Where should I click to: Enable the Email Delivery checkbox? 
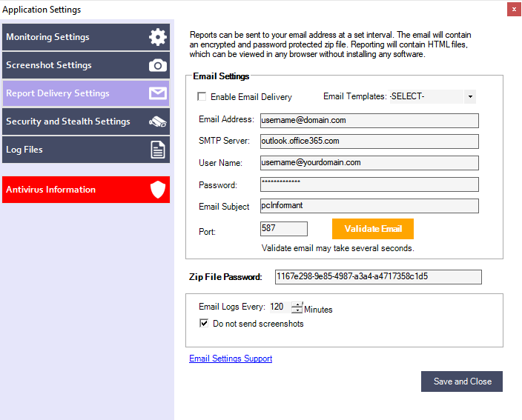[202, 96]
